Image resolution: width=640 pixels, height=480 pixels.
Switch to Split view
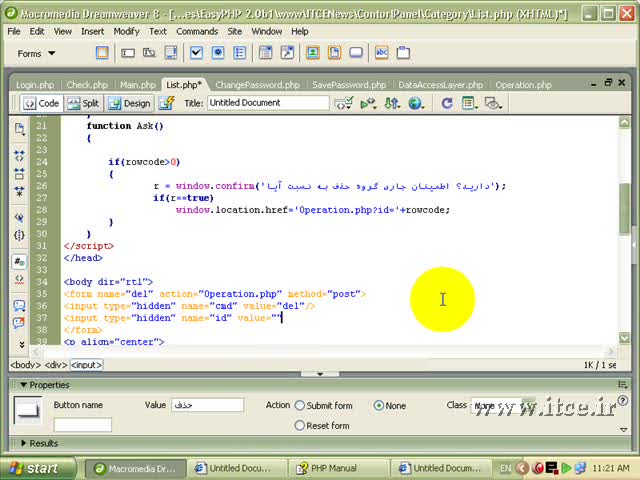[x=83, y=103]
